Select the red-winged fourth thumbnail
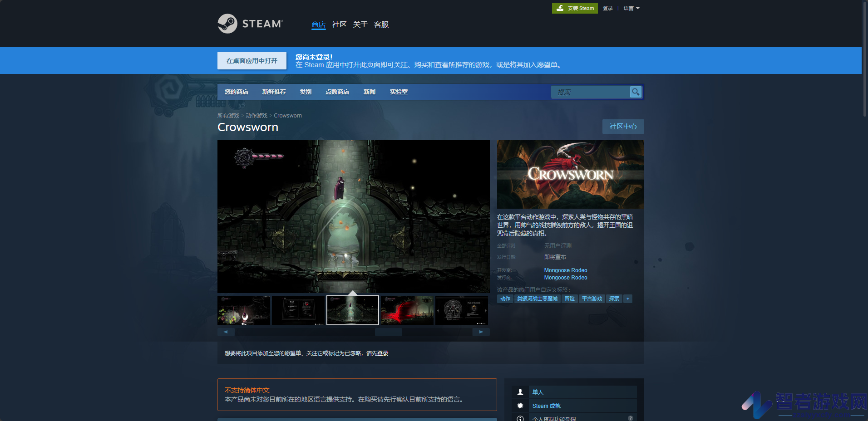868x421 pixels. pos(407,310)
